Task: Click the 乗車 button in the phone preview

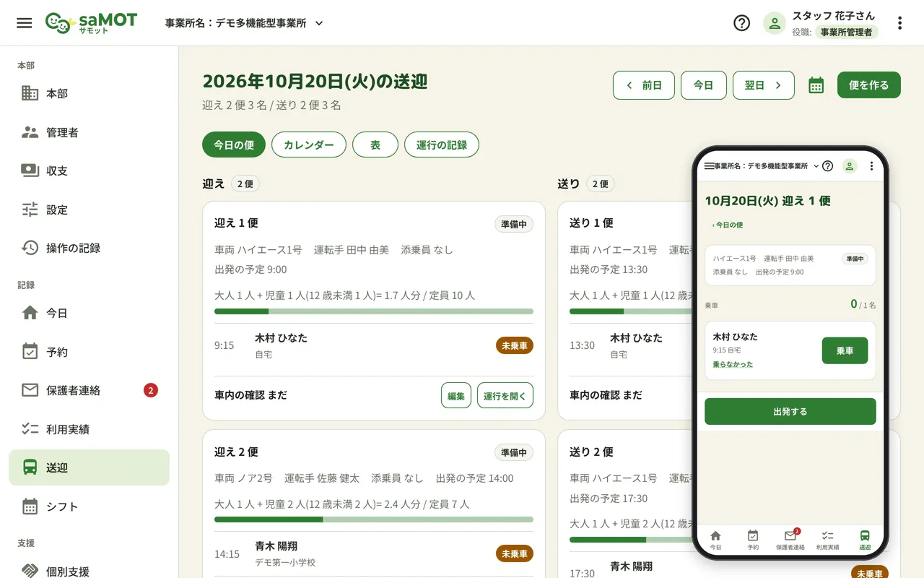Action: point(845,350)
